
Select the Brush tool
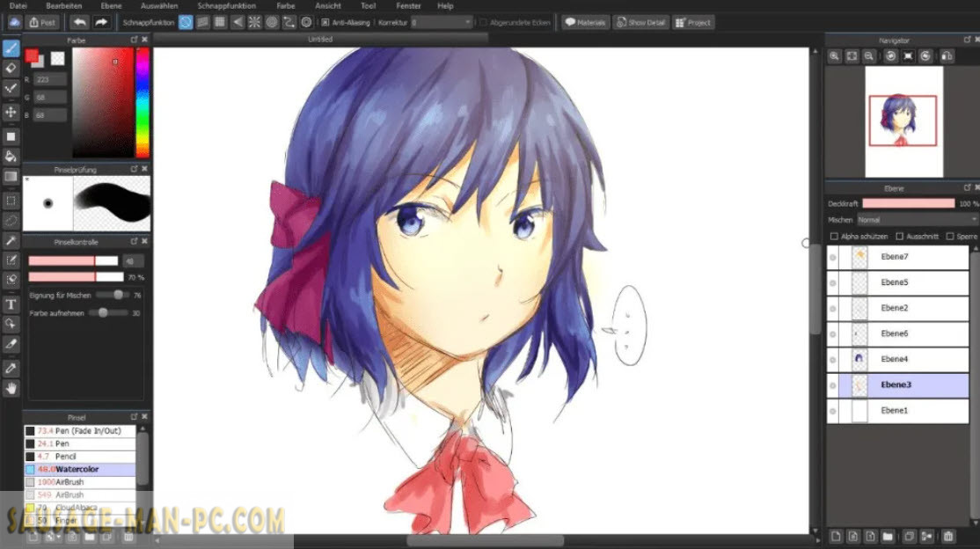coord(11,48)
